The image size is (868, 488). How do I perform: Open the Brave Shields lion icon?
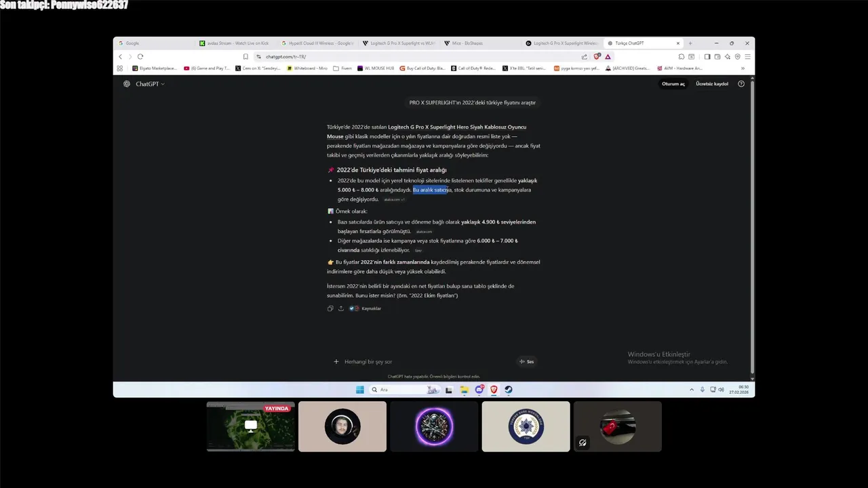coord(597,57)
